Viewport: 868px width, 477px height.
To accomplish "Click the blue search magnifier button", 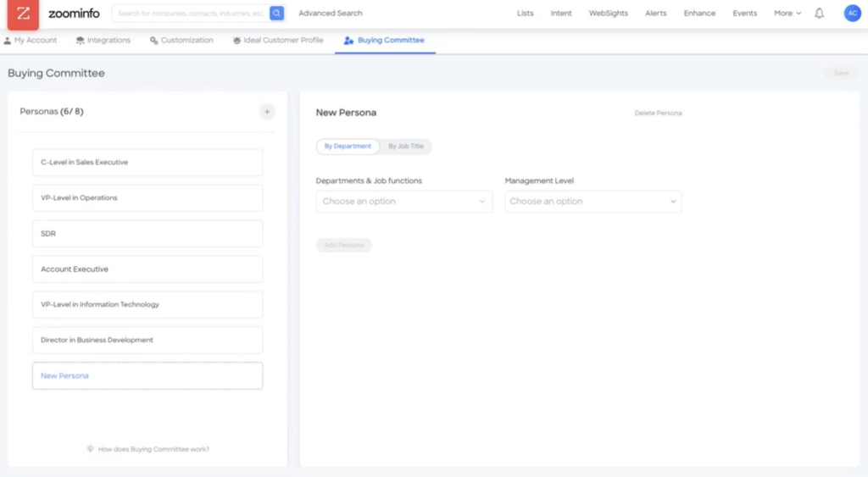I will pyautogui.click(x=277, y=14).
